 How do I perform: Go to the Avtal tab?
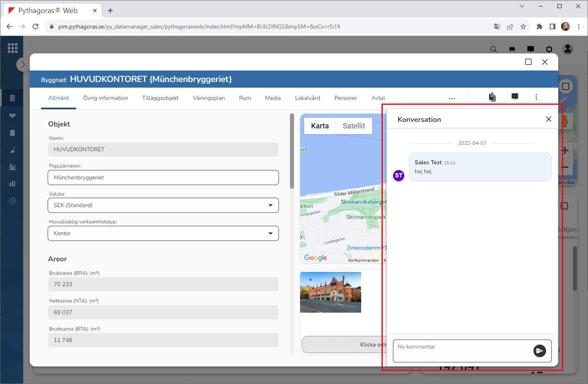pyautogui.click(x=378, y=98)
